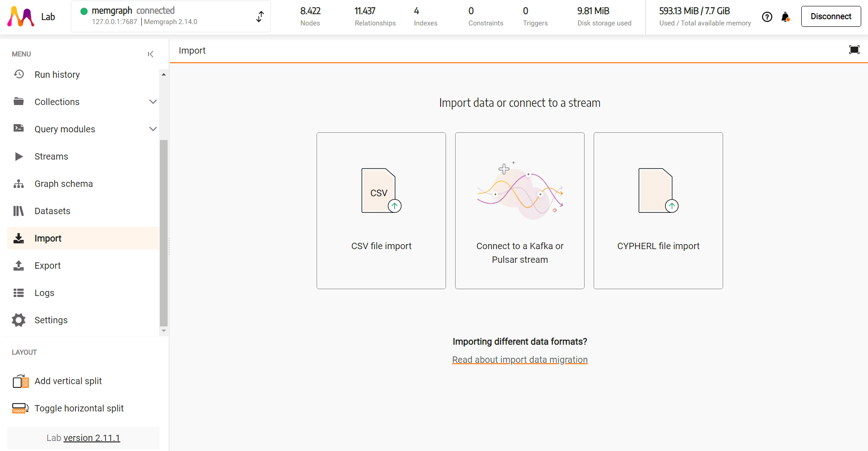This screenshot has height=451, width=868.
Task: Click the Import tab title
Action: 192,50
